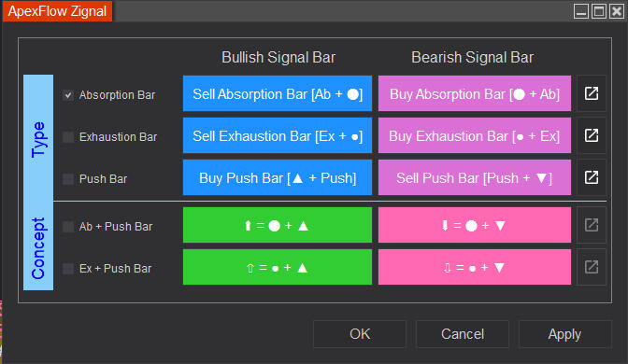Pick the Buy Push Bar blue swatch
628x364 pixels.
[x=278, y=177]
